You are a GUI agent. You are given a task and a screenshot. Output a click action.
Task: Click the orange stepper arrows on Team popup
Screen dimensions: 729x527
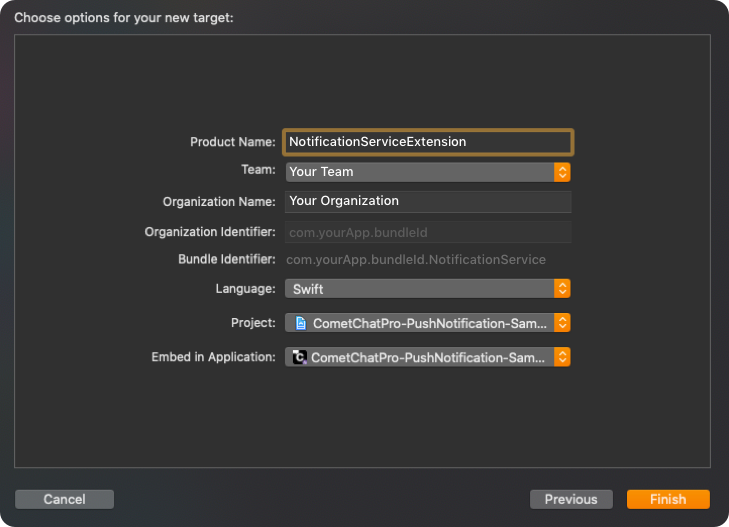[562, 172]
